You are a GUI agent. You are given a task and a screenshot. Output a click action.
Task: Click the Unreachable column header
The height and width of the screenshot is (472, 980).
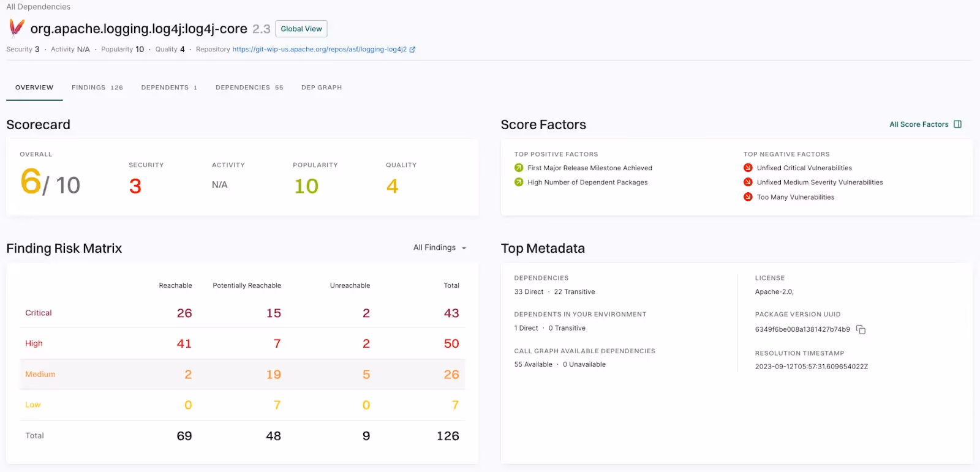[350, 285]
